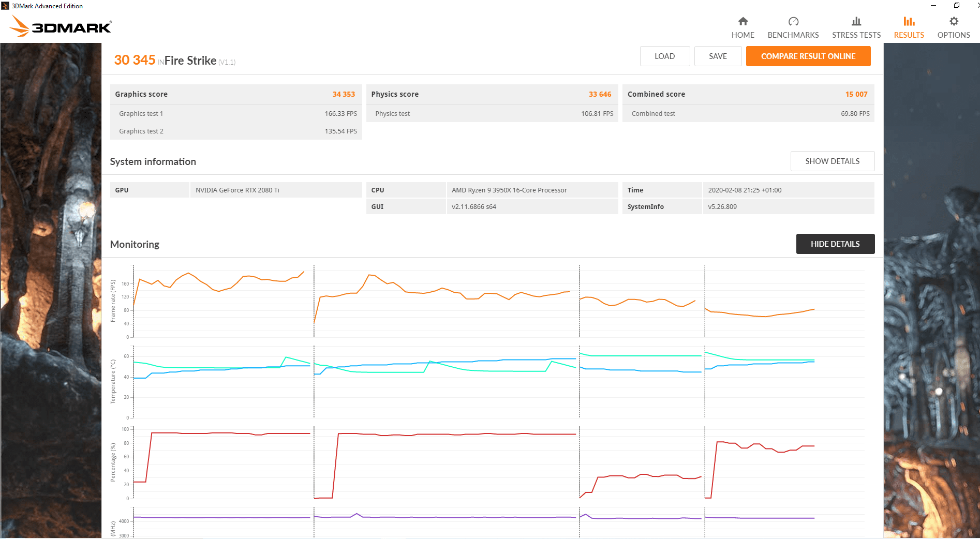Click the Physics score value 33 646
The height and width of the screenshot is (539, 980).
point(600,94)
